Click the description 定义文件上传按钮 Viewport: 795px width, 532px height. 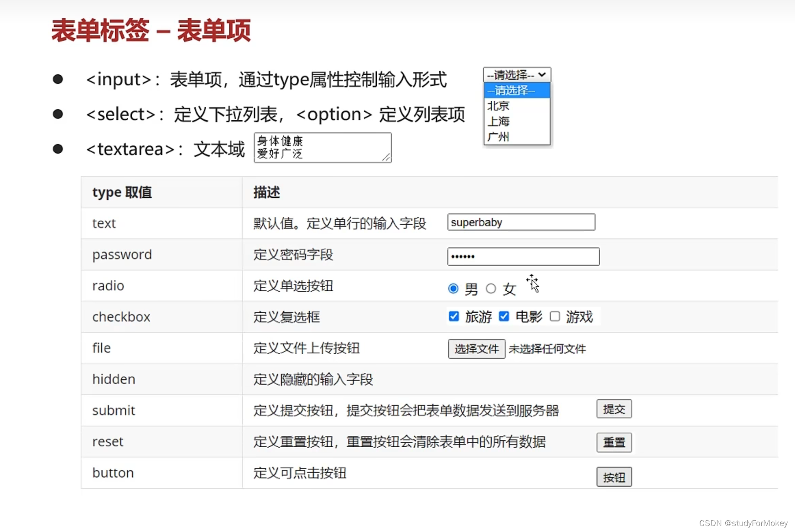[x=307, y=348]
